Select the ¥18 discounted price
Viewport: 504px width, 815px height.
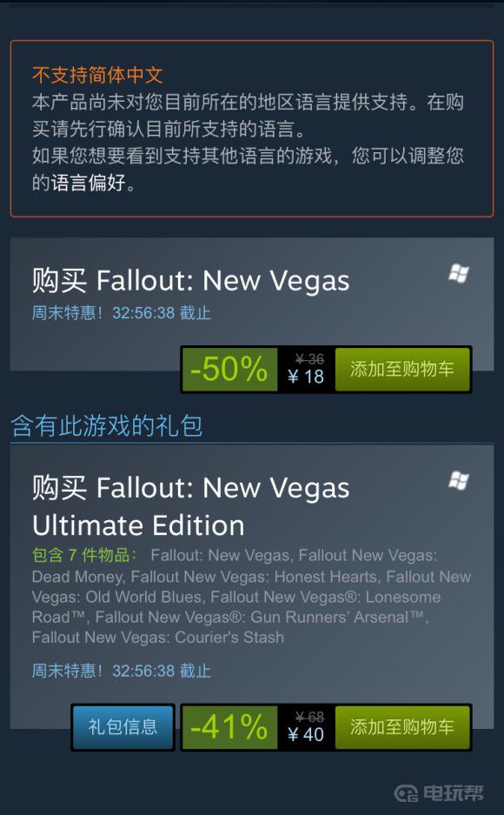click(x=306, y=377)
